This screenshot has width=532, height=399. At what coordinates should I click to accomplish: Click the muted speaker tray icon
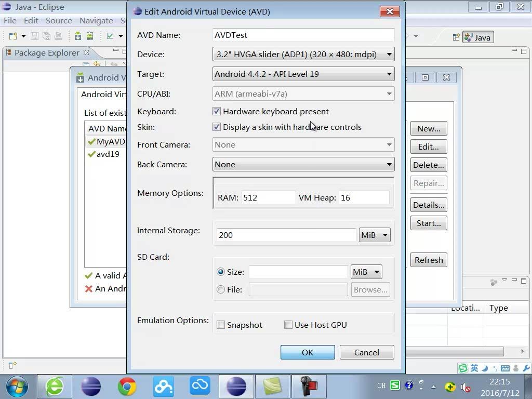[465, 387]
